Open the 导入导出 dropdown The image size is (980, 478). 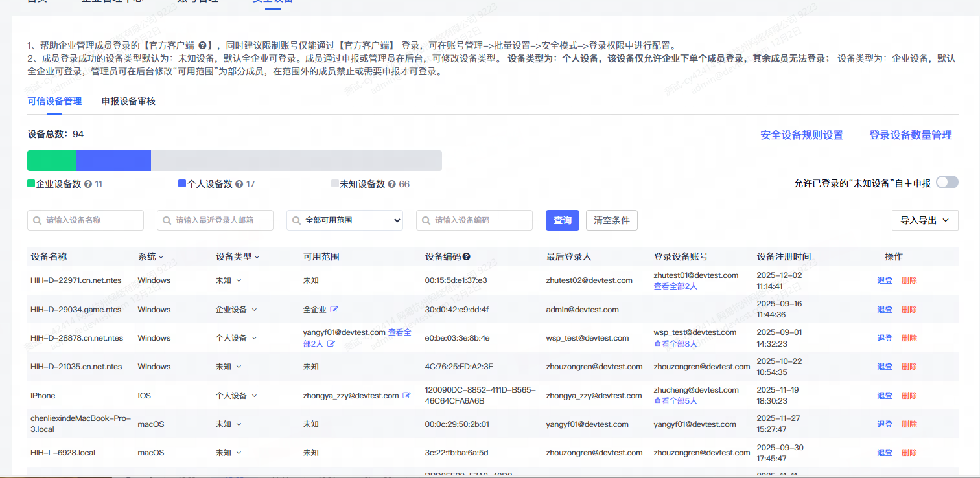(925, 220)
